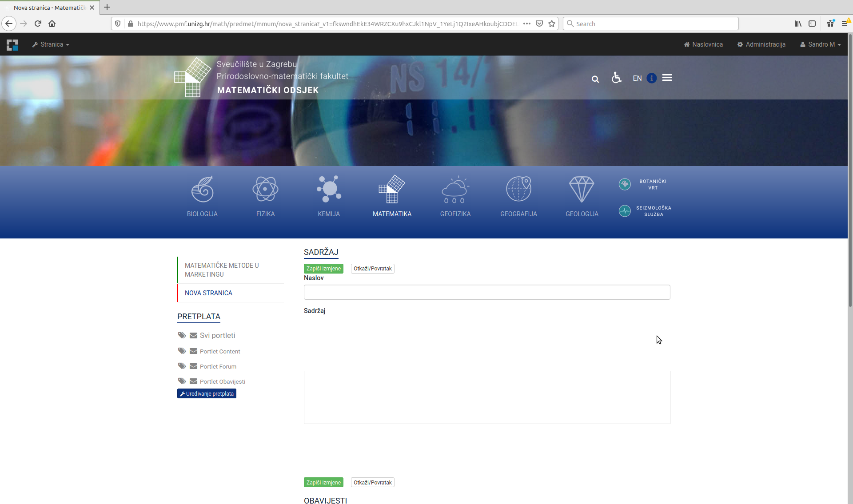Switch the language to EN
The width and height of the screenshot is (853, 504).
(637, 78)
